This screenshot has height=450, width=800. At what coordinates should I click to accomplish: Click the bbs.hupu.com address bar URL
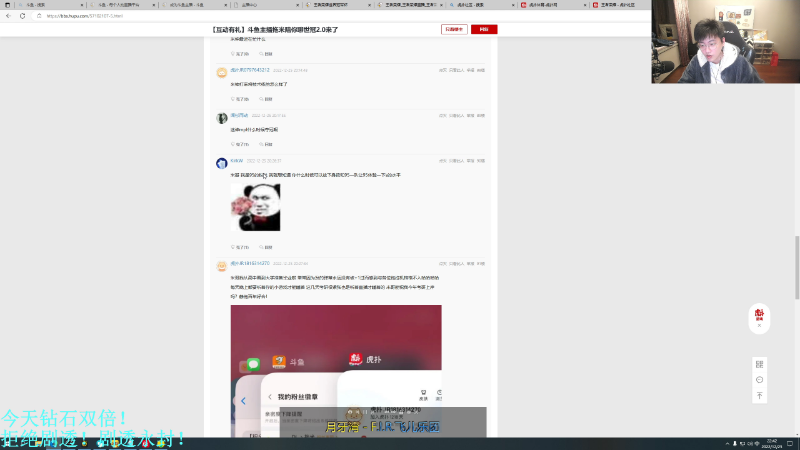point(85,16)
